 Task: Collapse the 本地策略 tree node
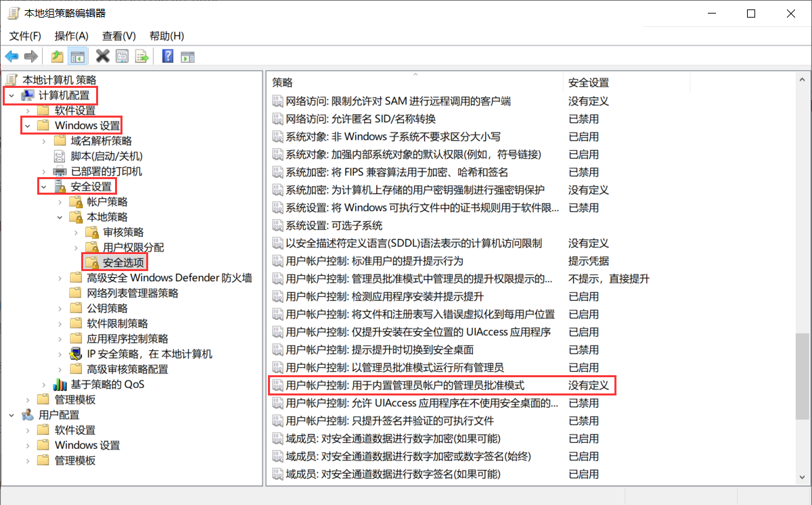(x=60, y=217)
